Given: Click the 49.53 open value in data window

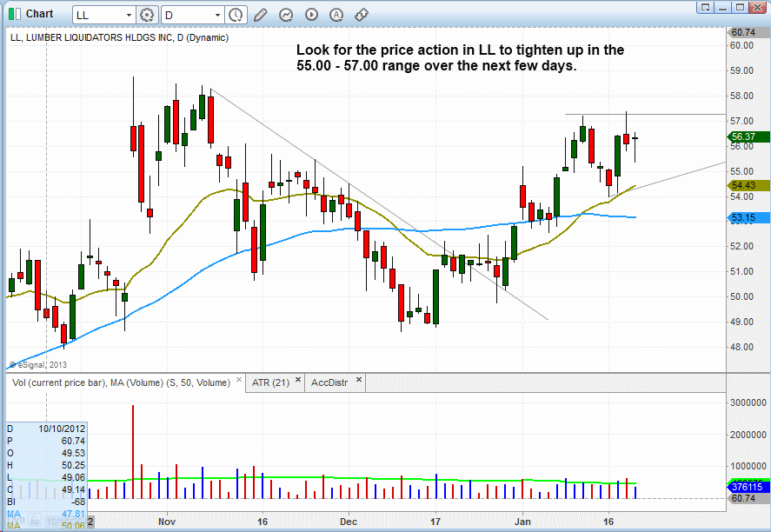Looking at the screenshot, I should pos(73,453).
